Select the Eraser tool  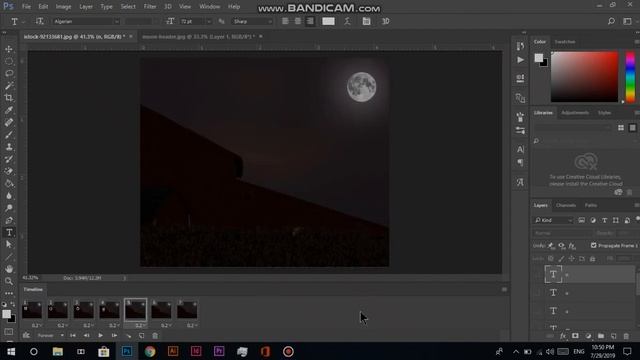click(x=9, y=171)
